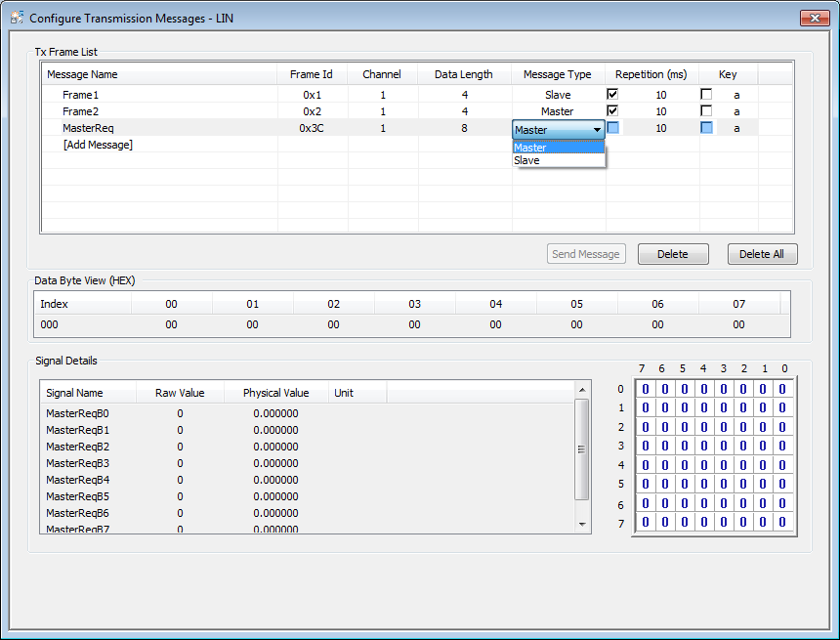Screen dimensions: 840x640
Task: Collapse the Message Type dropdown arrow
Action: (x=597, y=130)
